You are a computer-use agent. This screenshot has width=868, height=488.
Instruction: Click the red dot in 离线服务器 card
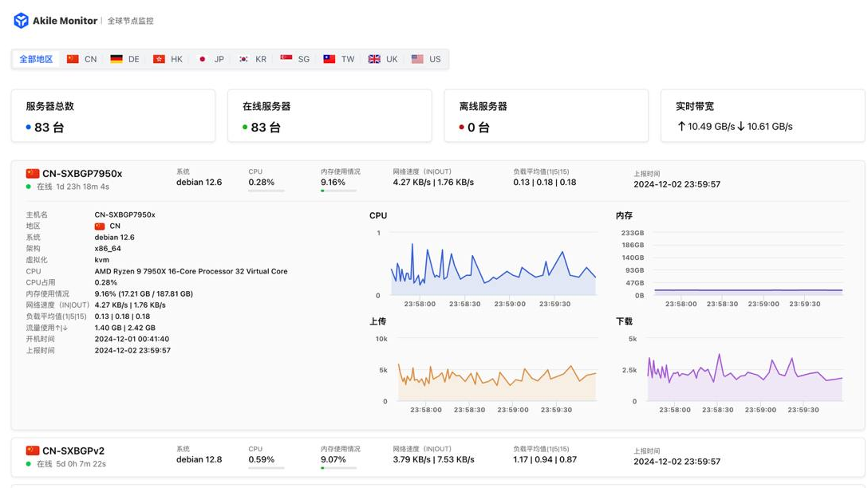[x=461, y=128]
